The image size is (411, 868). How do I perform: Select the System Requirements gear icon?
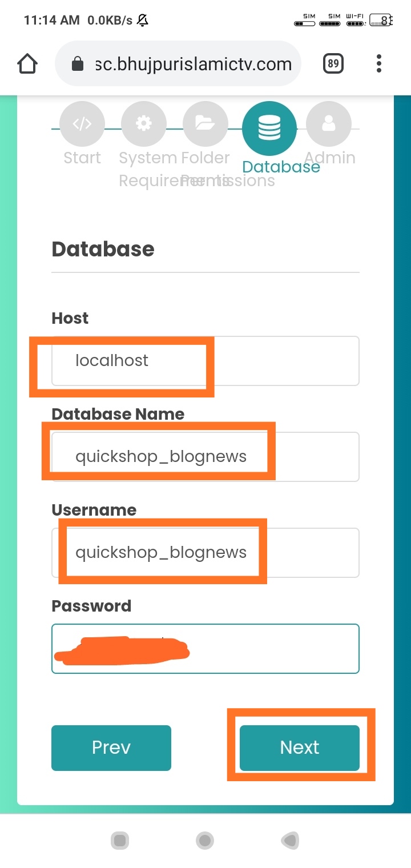click(x=143, y=124)
